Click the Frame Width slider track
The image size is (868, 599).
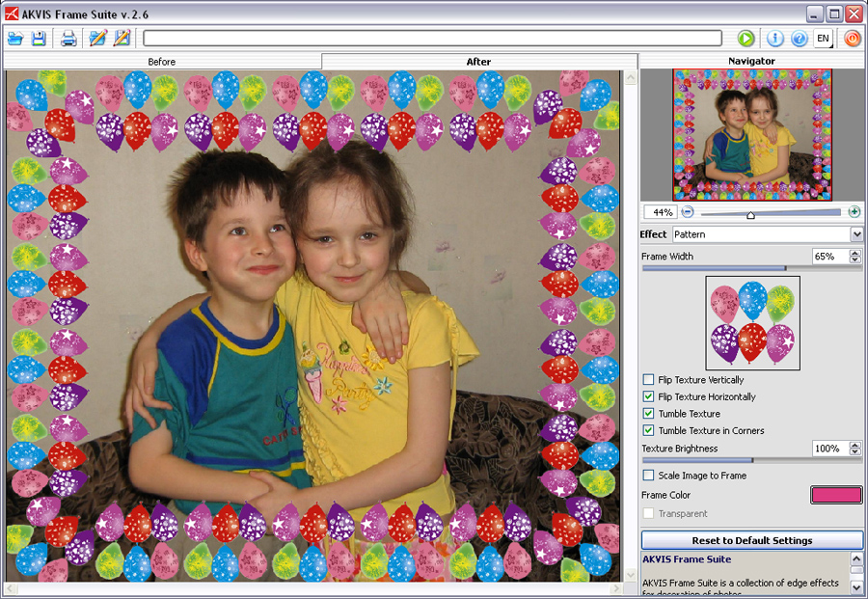tap(751, 268)
